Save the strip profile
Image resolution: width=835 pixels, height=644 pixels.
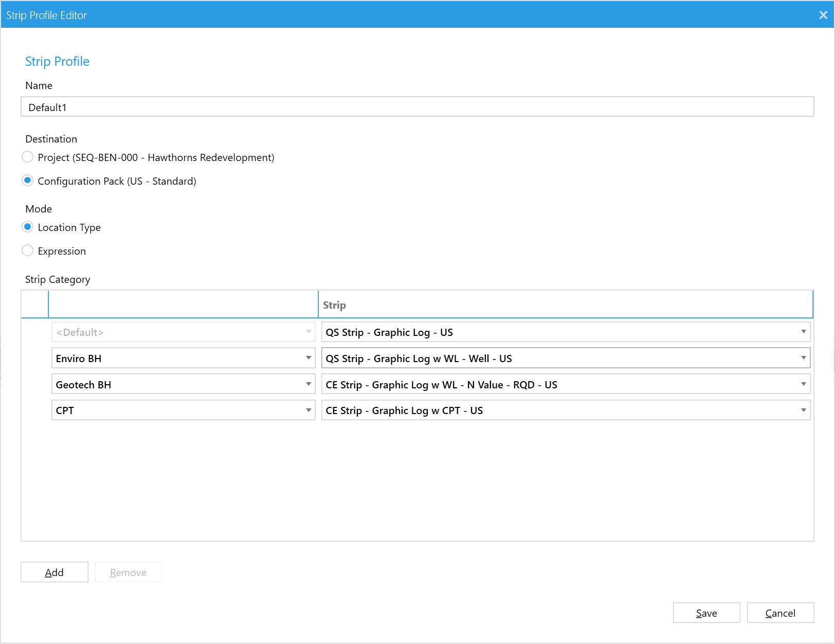[x=706, y=613]
